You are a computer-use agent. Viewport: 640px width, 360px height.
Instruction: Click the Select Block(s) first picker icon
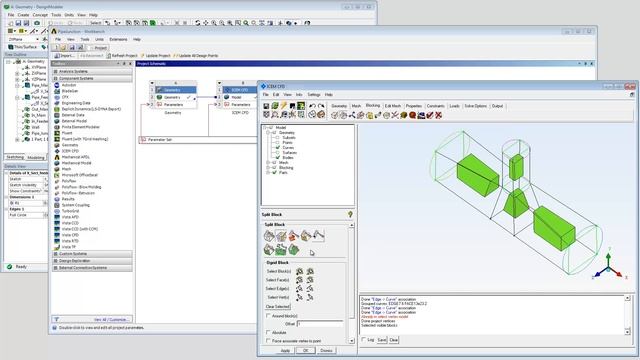pos(300,271)
